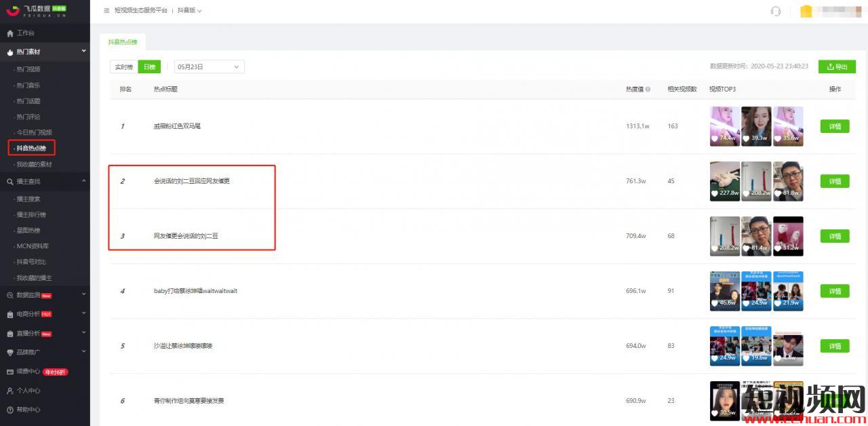
Task: Open 热门视频 in the sidebar
Action: pos(28,69)
